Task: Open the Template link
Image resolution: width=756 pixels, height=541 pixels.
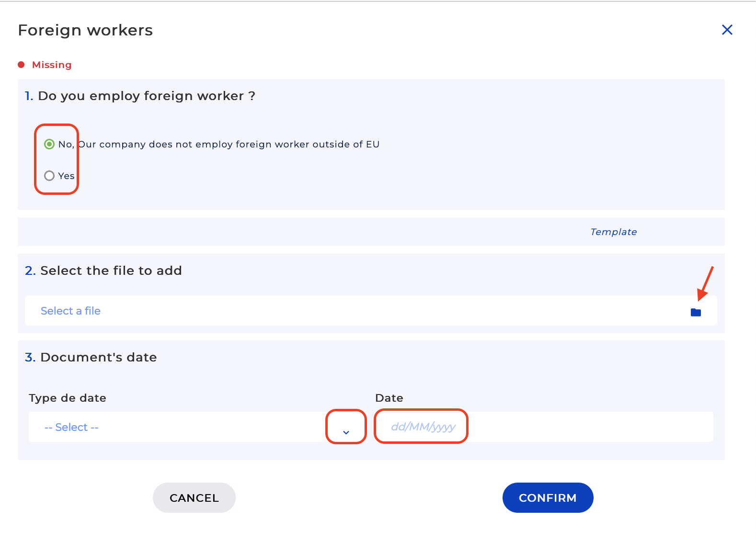Action: click(x=613, y=232)
